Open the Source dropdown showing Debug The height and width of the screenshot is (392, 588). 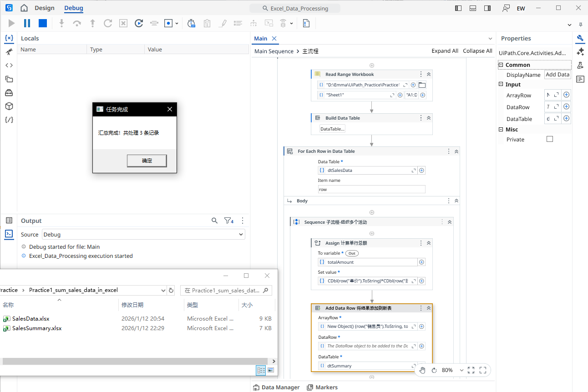click(143, 235)
